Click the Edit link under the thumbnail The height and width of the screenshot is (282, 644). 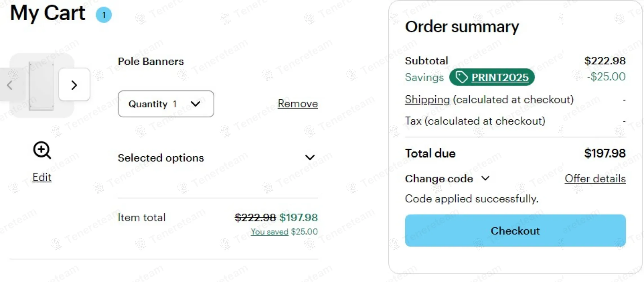pos(42,177)
